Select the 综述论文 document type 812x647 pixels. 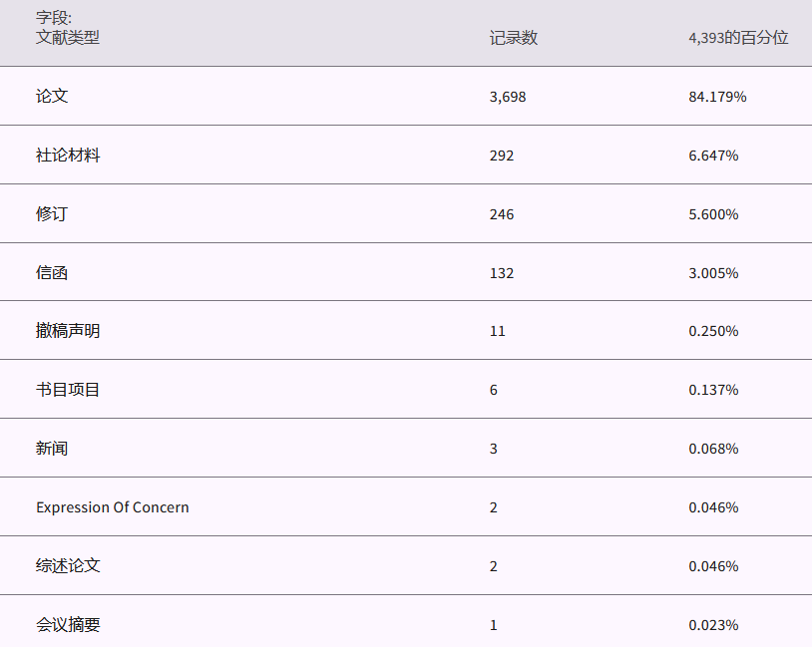coord(68,566)
